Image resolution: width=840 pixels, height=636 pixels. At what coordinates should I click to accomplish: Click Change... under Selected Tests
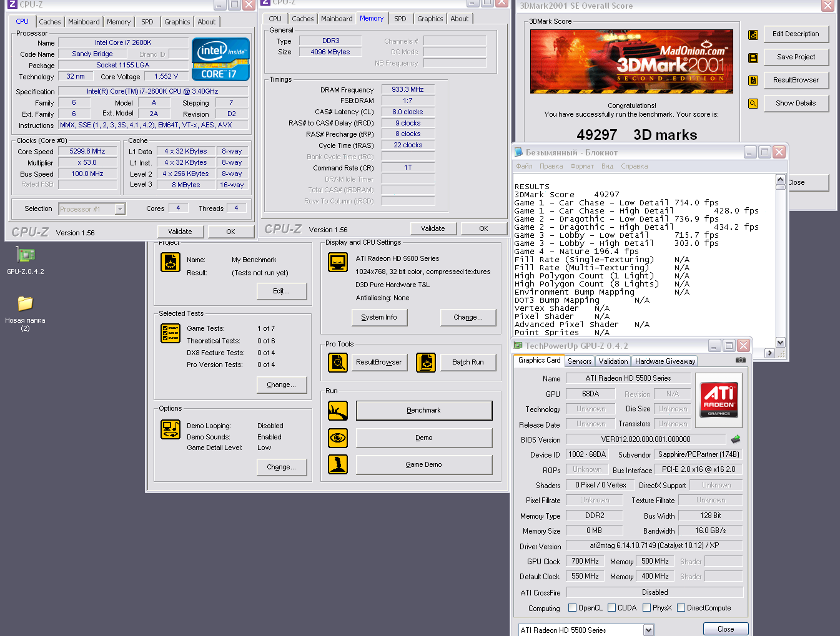282,384
